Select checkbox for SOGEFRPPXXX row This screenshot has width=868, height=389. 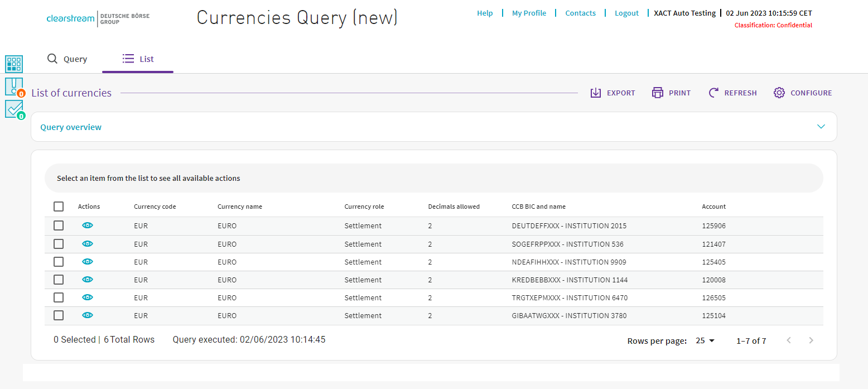pos(59,244)
